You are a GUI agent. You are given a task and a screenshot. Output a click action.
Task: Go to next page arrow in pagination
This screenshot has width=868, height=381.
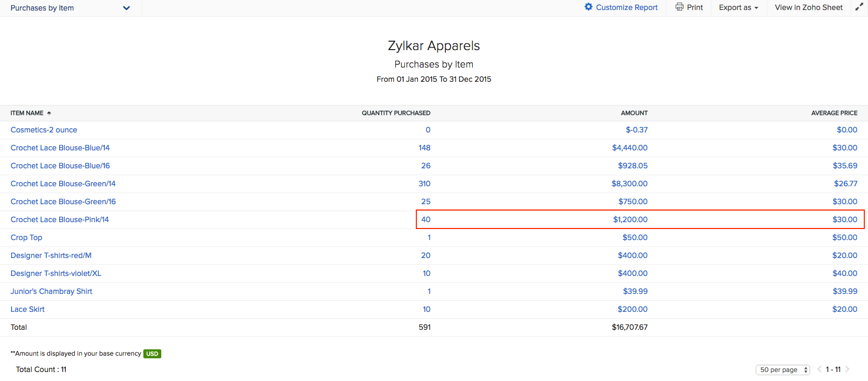point(847,369)
